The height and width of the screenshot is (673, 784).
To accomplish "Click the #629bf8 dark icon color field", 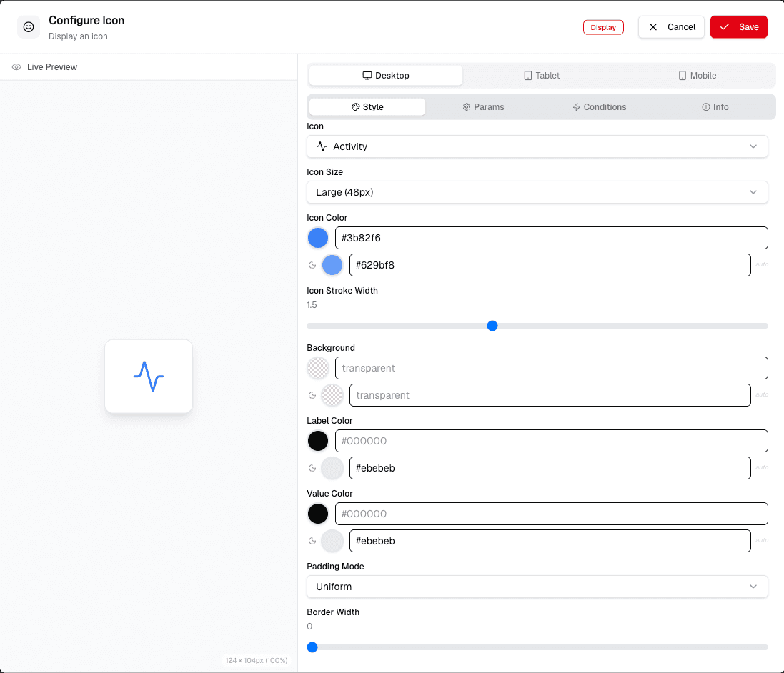I will (550, 265).
